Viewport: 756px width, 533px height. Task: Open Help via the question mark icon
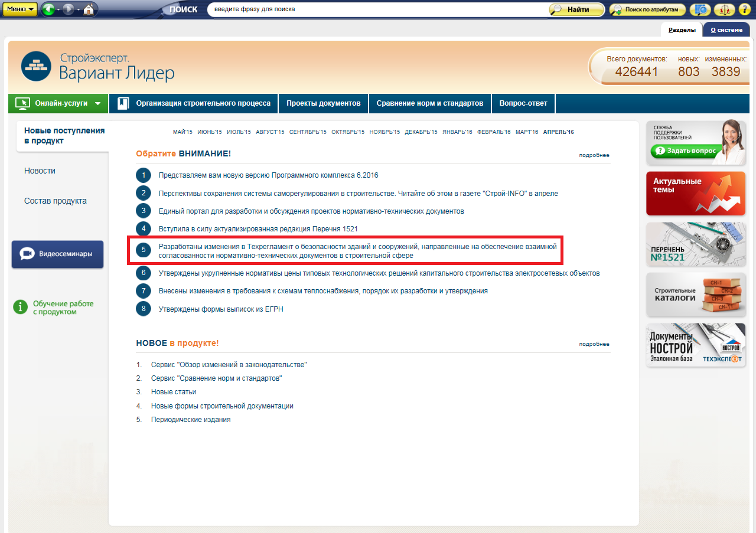(x=744, y=9)
